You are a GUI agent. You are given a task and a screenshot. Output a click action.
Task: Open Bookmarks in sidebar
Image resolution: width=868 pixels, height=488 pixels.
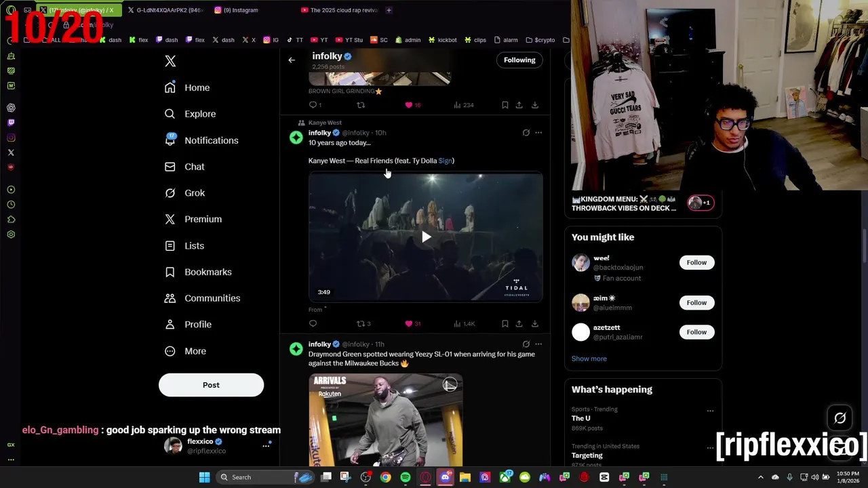click(198, 272)
